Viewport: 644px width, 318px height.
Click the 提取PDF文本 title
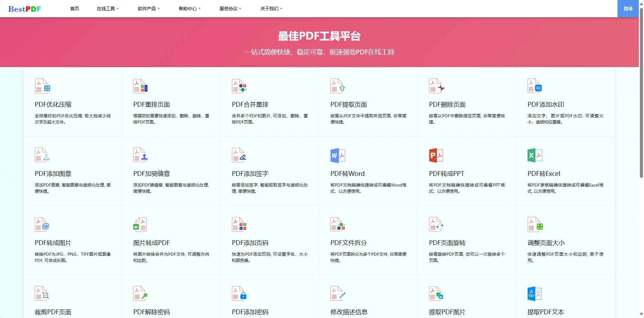[546, 312]
